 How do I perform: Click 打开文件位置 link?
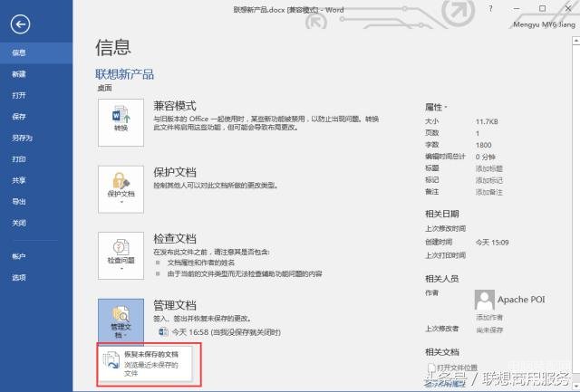click(453, 368)
